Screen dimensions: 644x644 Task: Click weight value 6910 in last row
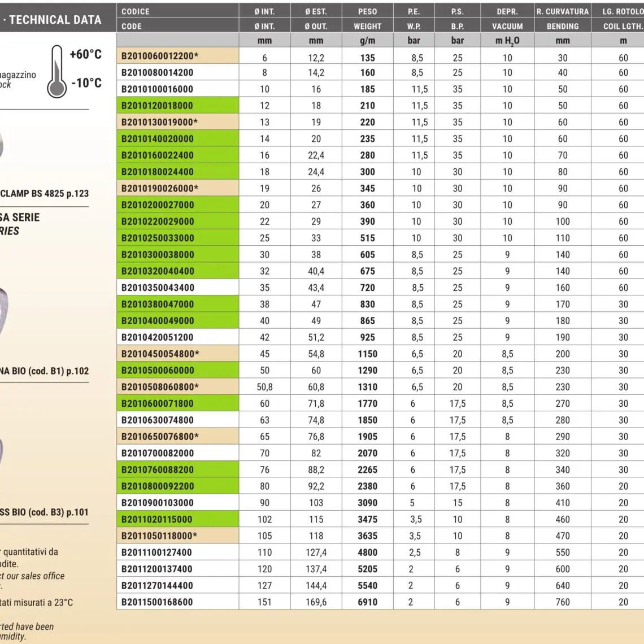pyautogui.click(x=367, y=602)
